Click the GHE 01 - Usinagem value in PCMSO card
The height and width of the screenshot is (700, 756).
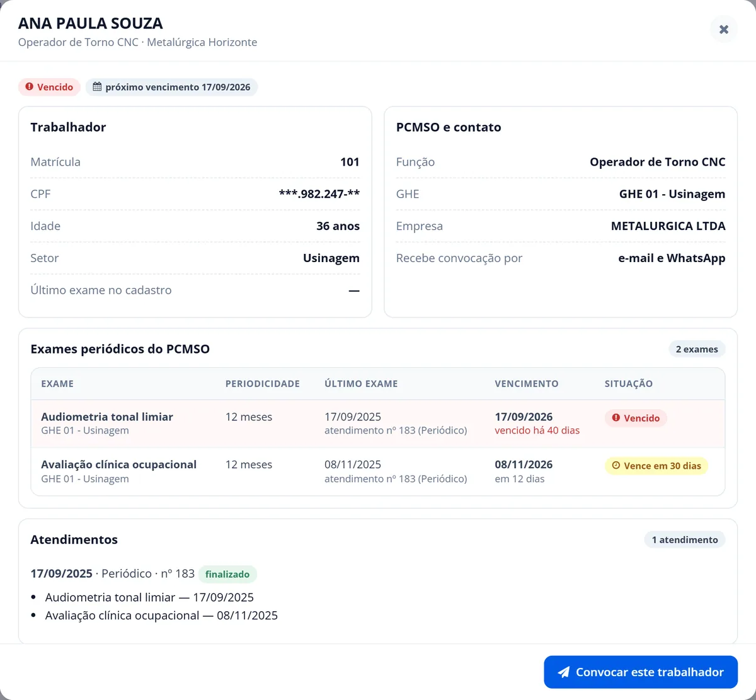click(x=672, y=194)
